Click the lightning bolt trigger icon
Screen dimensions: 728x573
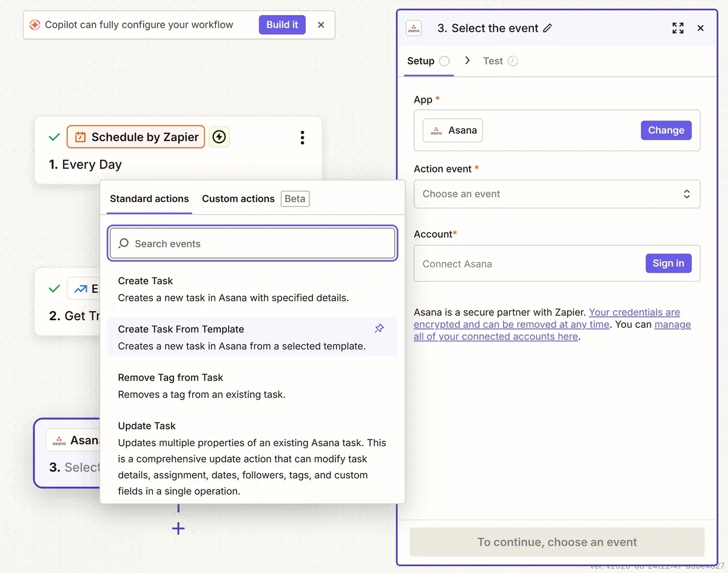tap(219, 137)
